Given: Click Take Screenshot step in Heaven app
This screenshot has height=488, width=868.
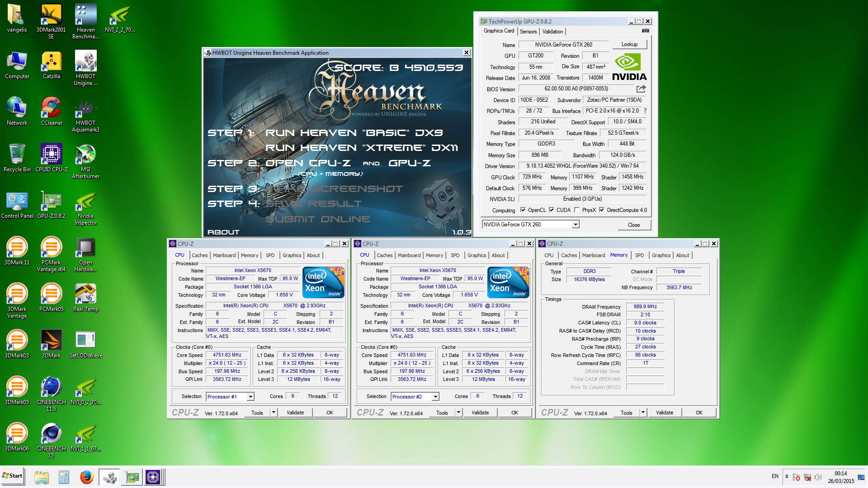Looking at the screenshot, I should pyautogui.click(x=334, y=189).
